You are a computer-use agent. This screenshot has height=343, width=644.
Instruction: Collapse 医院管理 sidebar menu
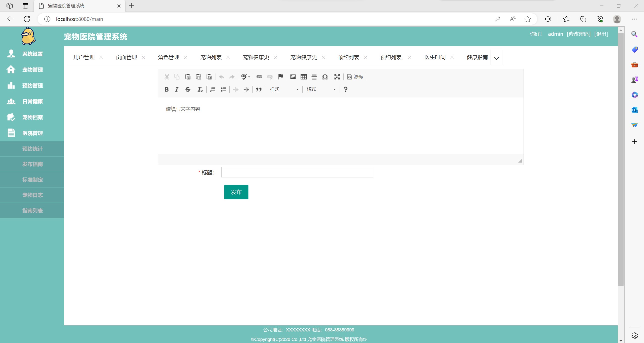(x=32, y=133)
